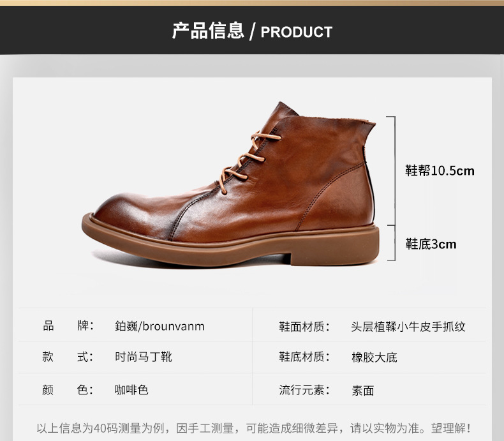This screenshot has height=441, width=504.
Task: Click the 鞋面材质 label
Action: point(304,327)
